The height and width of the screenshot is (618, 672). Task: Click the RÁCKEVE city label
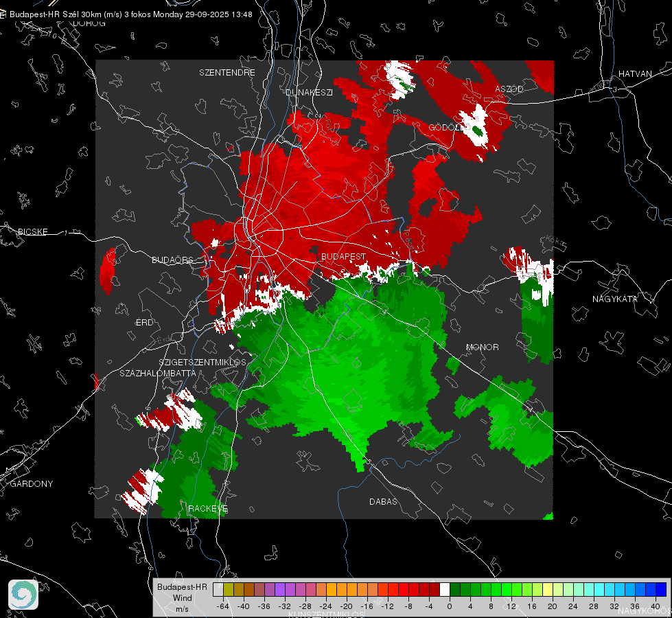click(x=208, y=509)
